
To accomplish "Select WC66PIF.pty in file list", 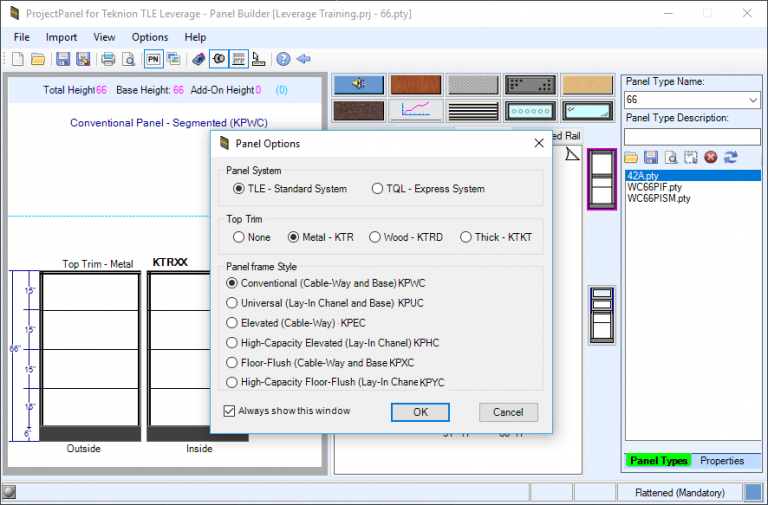I will point(654,187).
